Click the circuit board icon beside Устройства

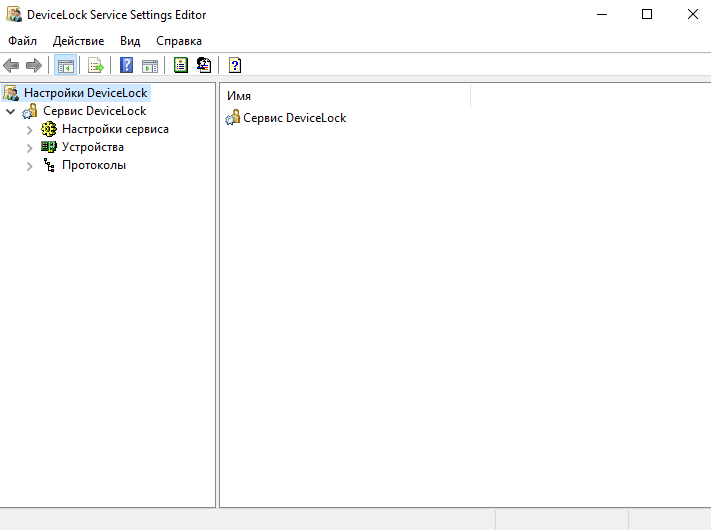[x=49, y=147]
